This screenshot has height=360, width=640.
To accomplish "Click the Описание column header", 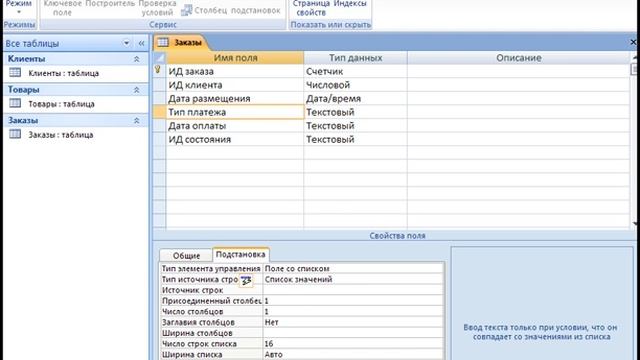I will (x=519, y=58).
